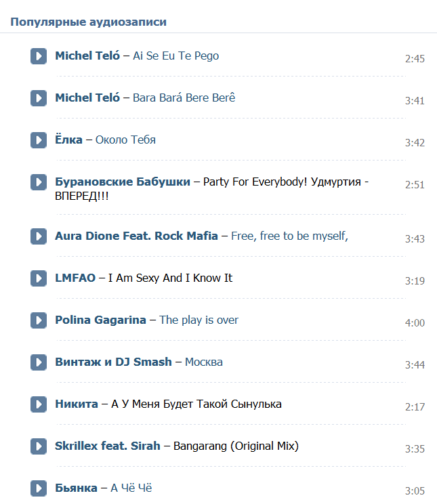Open the Ёлка artist link
Image resolution: width=437 pixels, height=504 pixels.
point(69,140)
